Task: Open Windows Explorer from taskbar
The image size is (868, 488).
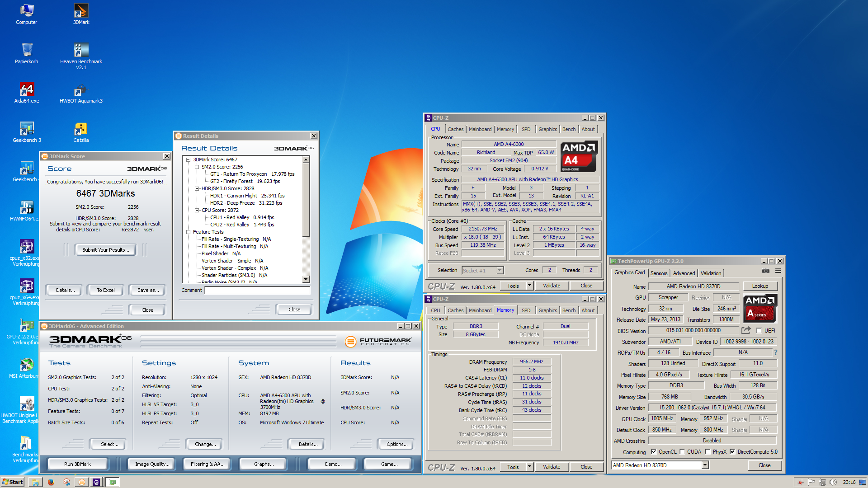Action: (35, 482)
